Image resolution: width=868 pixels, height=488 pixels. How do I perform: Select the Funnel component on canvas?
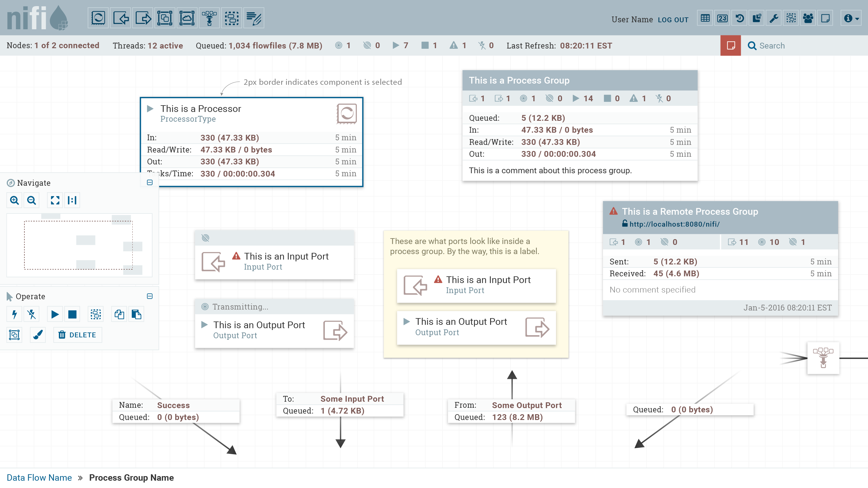[x=823, y=358]
